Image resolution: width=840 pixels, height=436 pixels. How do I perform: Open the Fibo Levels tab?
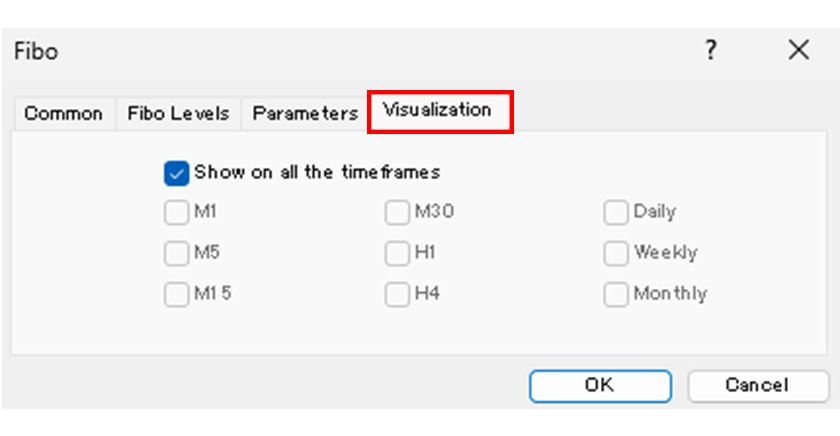pyautogui.click(x=178, y=113)
